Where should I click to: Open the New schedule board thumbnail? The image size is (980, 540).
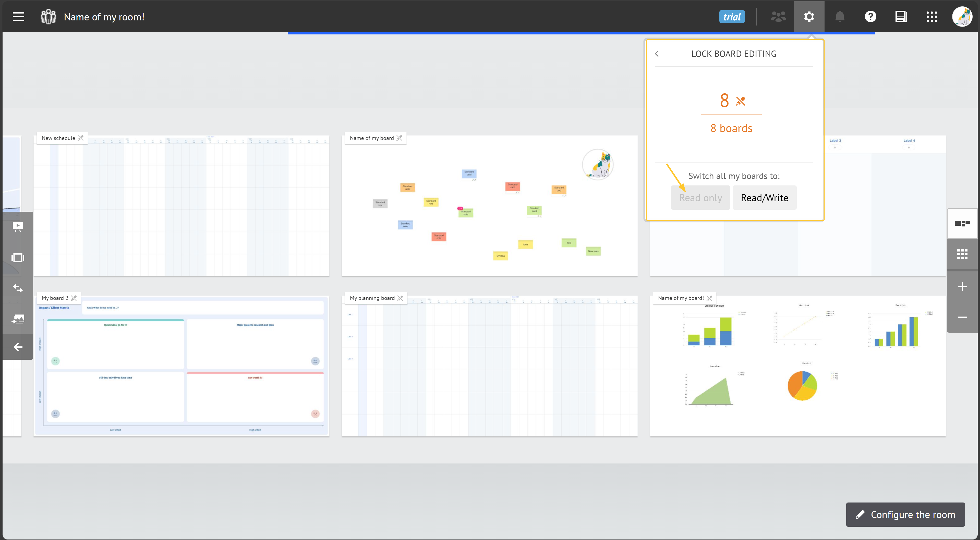click(x=182, y=206)
